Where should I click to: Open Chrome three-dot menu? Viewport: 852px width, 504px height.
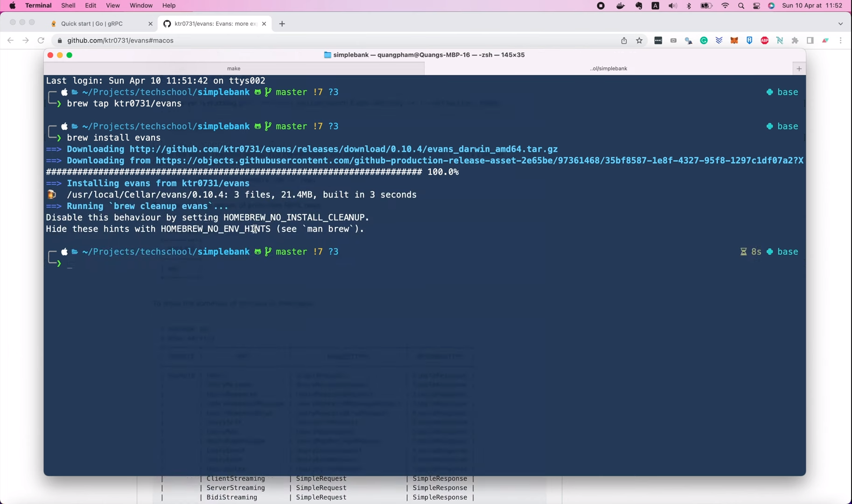(840, 41)
